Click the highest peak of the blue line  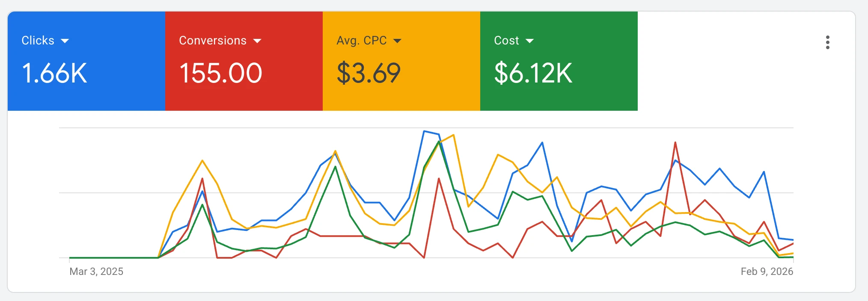pyautogui.click(x=424, y=131)
